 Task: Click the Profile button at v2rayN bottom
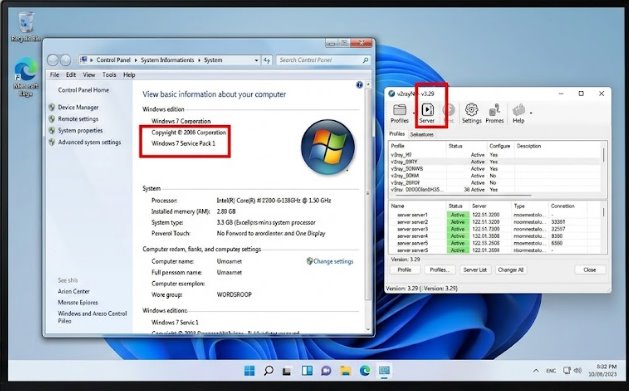click(404, 270)
